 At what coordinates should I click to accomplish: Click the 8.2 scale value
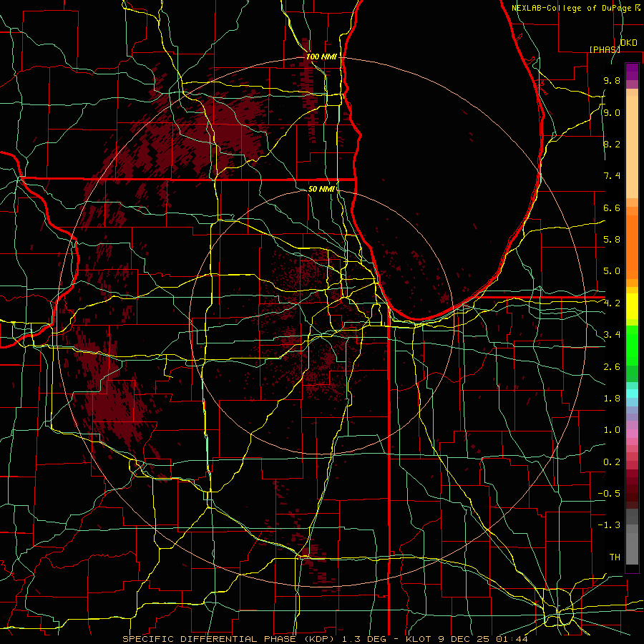[612, 145]
